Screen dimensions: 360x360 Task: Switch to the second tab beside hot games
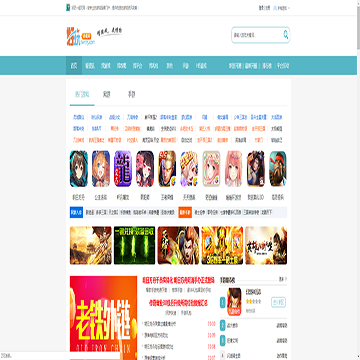pos(106,95)
